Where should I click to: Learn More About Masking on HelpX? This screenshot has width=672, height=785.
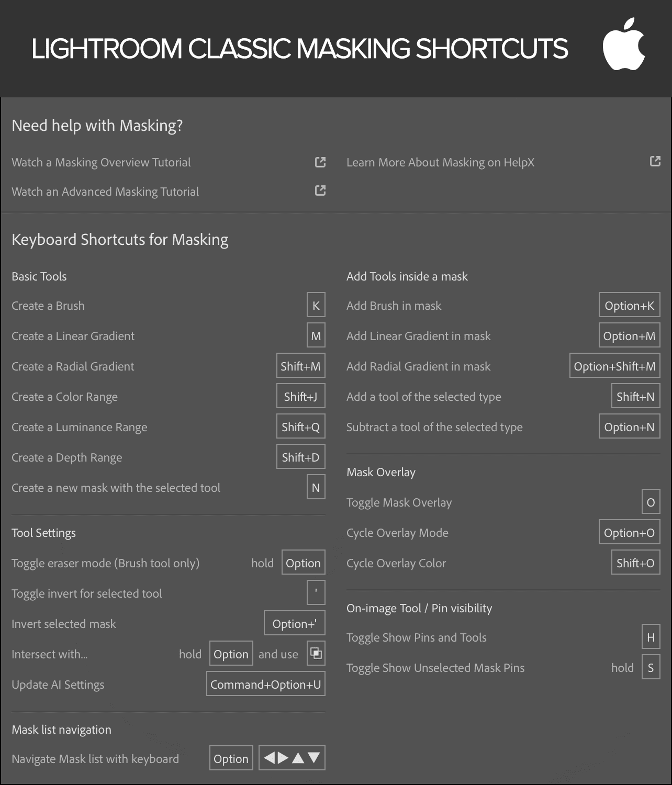440,162
